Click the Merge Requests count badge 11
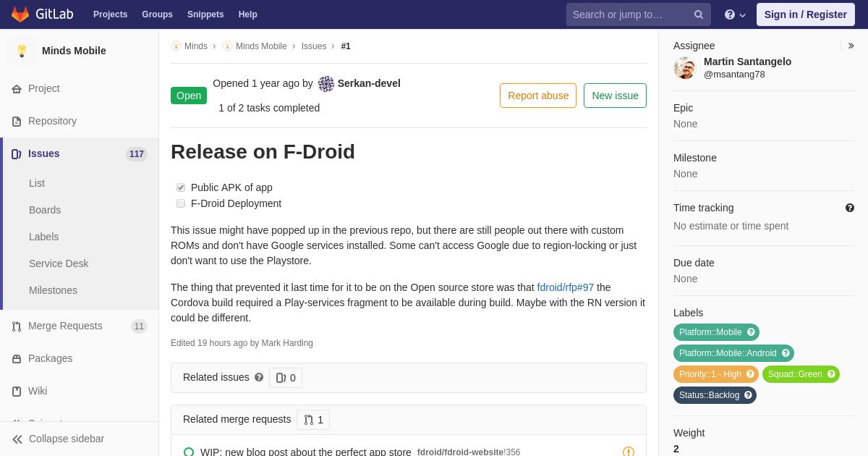Screen dimensions: 868x456 [139, 326]
